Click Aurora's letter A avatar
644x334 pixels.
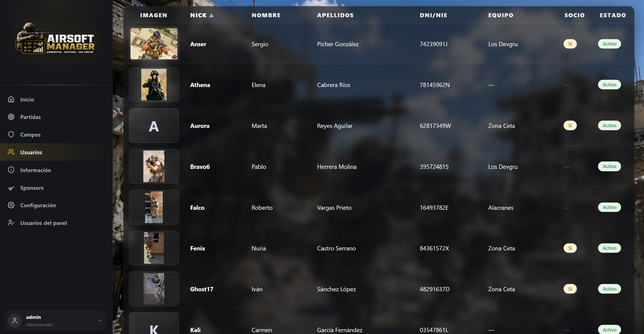[154, 126]
